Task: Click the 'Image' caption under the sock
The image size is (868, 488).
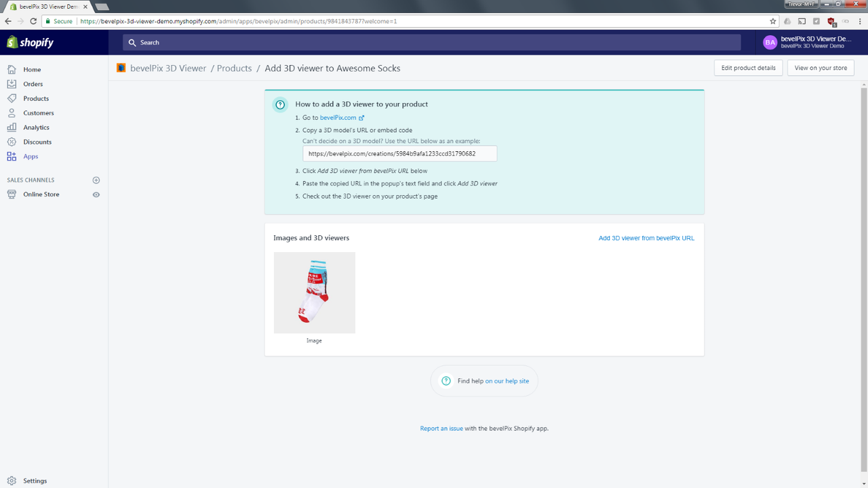Action: pos(314,341)
